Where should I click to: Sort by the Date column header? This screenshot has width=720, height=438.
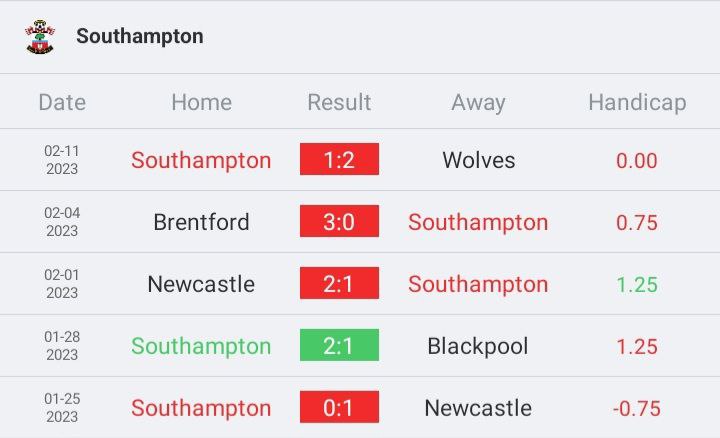[x=62, y=102]
